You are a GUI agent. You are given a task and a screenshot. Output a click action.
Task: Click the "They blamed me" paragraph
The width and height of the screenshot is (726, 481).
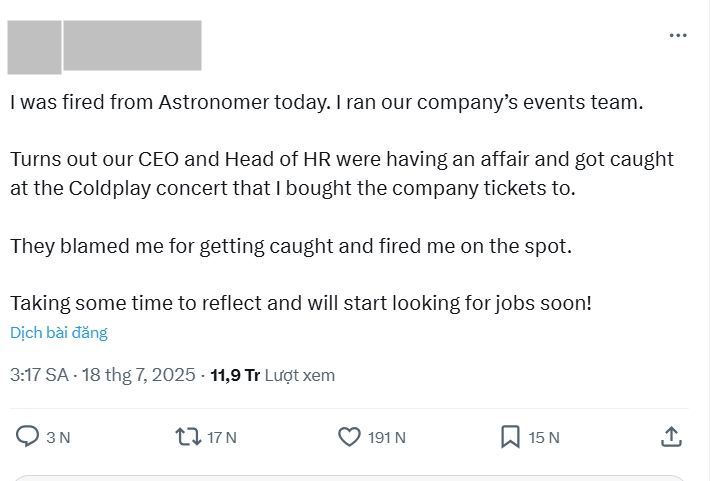tap(291, 246)
